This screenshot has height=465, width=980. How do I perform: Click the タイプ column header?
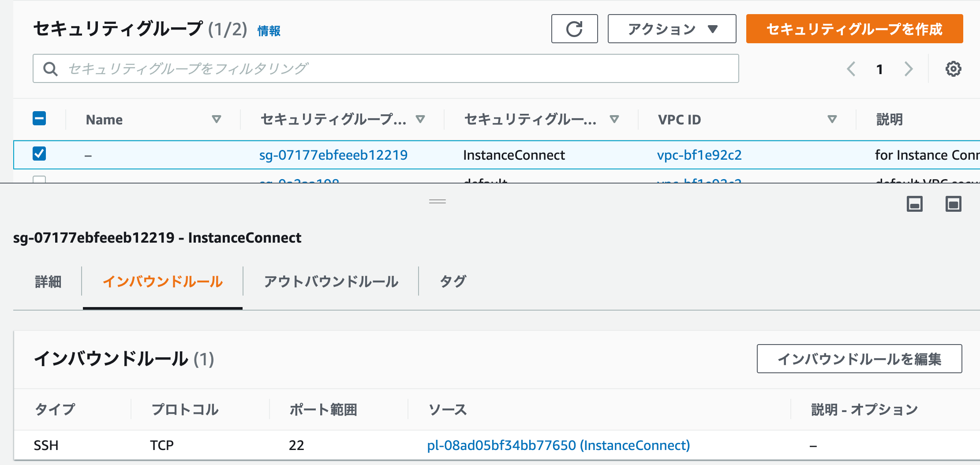tap(55, 409)
